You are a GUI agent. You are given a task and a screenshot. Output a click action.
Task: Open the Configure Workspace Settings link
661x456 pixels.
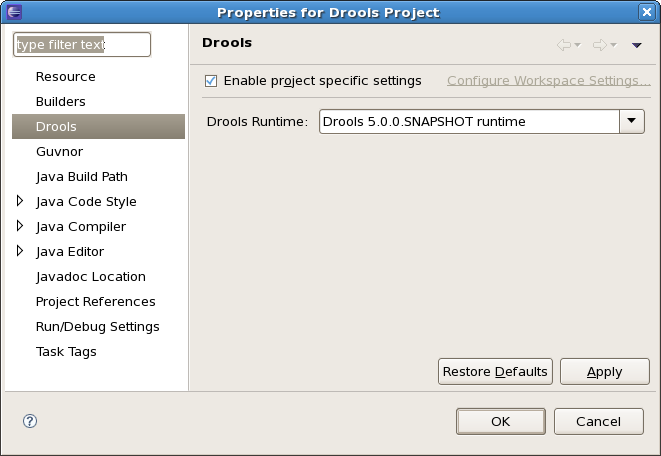click(x=548, y=81)
